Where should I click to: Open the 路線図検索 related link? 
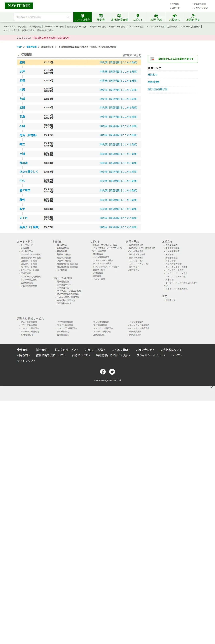click(x=153, y=82)
